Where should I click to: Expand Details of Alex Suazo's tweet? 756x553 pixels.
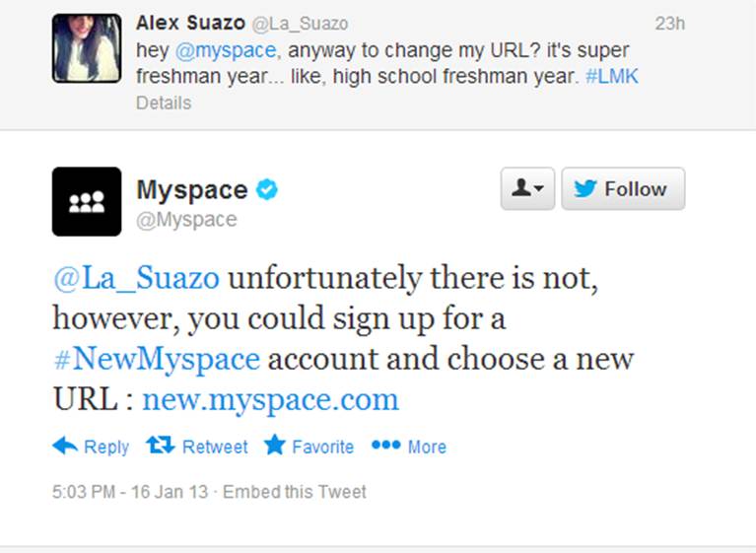(x=164, y=103)
